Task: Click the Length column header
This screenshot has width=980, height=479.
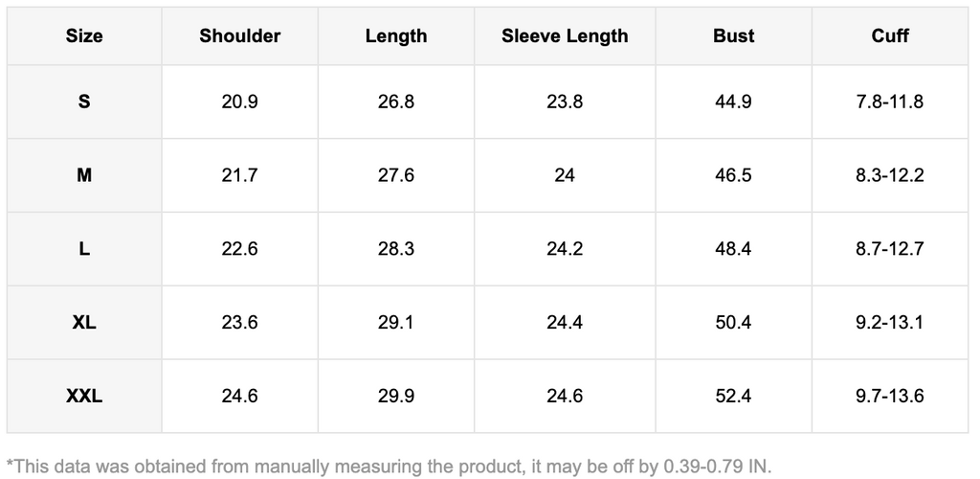Action: (396, 36)
